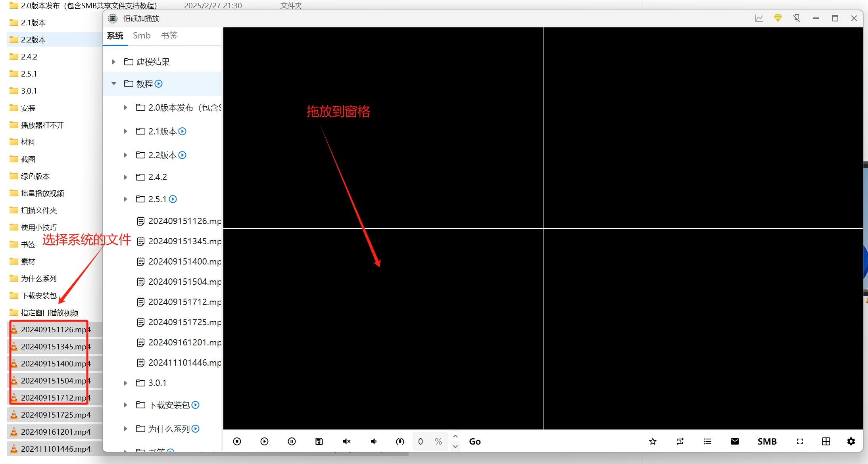Click the star favorite icon
Image resolution: width=868 pixels, height=464 pixels.
pos(653,441)
